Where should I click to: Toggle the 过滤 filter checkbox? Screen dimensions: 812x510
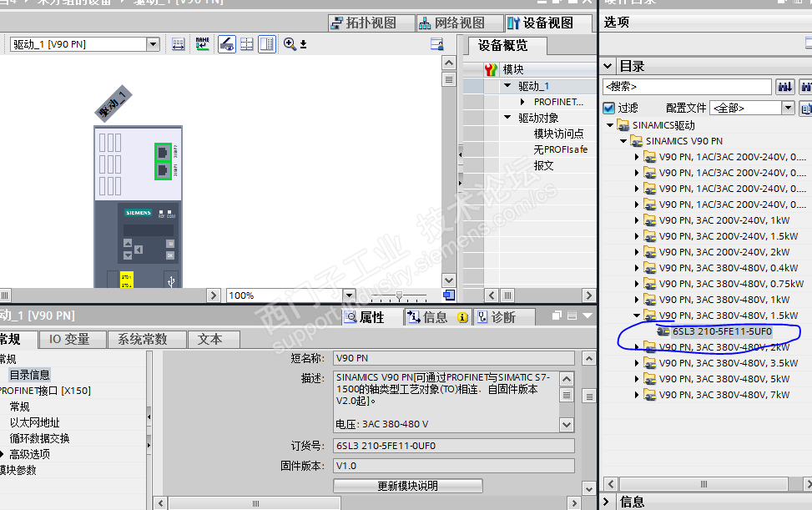(x=609, y=108)
